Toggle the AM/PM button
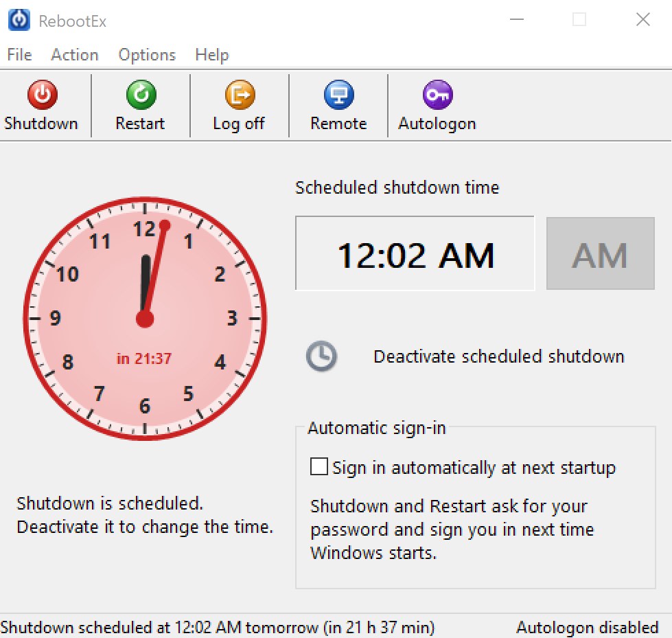 click(600, 253)
